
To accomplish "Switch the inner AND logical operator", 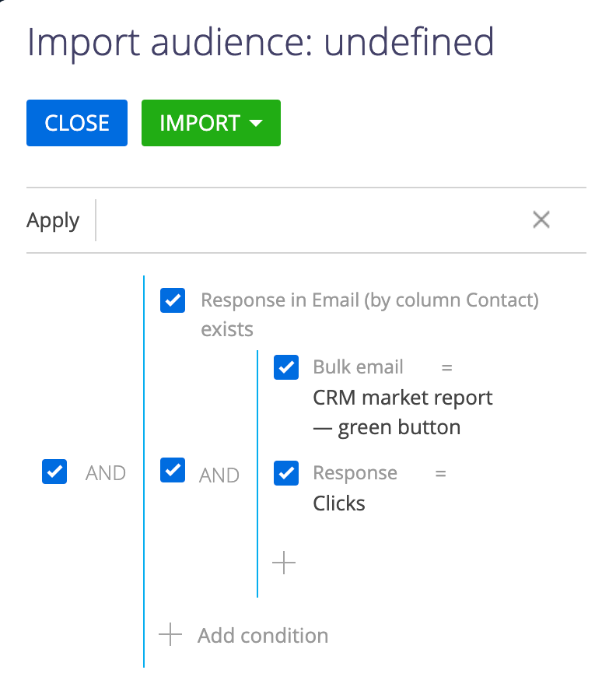I will click(219, 475).
